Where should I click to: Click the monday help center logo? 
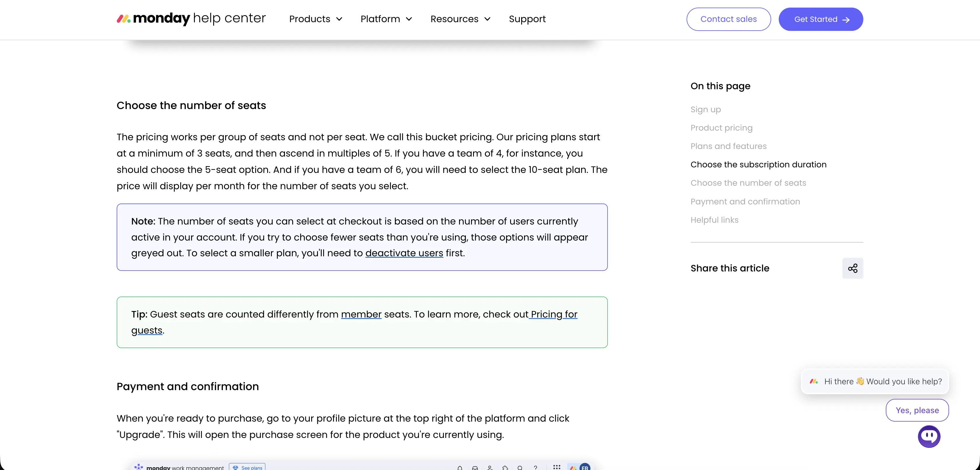[191, 19]
